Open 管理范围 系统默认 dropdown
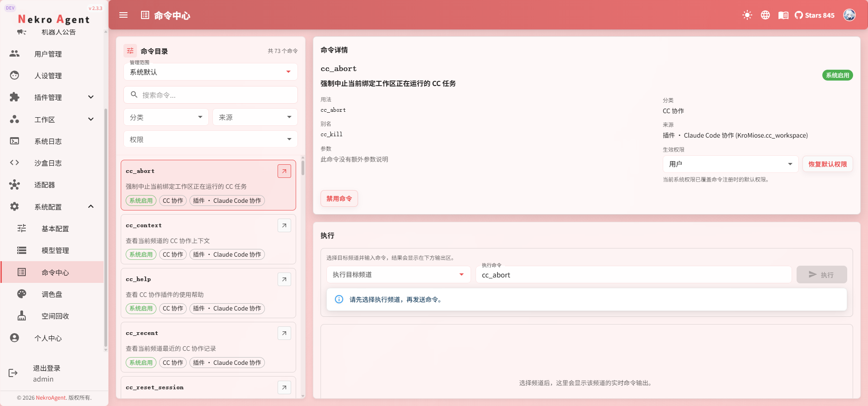Viewport: 868px width, 406px height. coord(210,72)
